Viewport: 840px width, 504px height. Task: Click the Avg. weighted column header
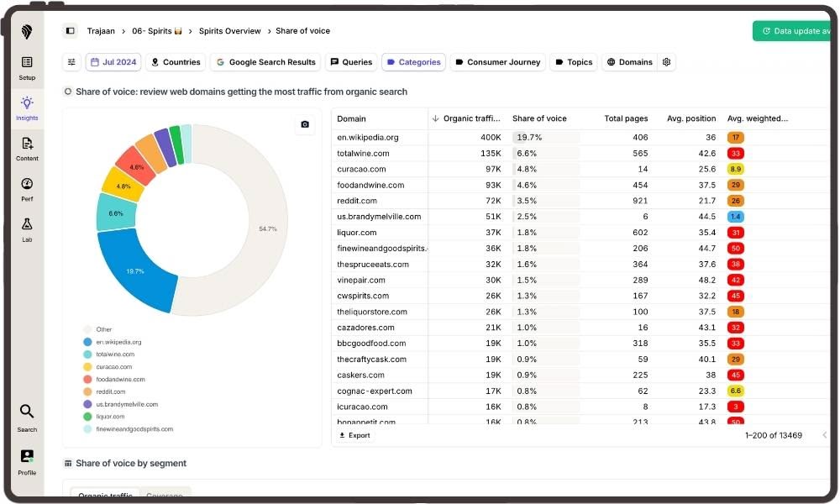(x=758, y=118)
